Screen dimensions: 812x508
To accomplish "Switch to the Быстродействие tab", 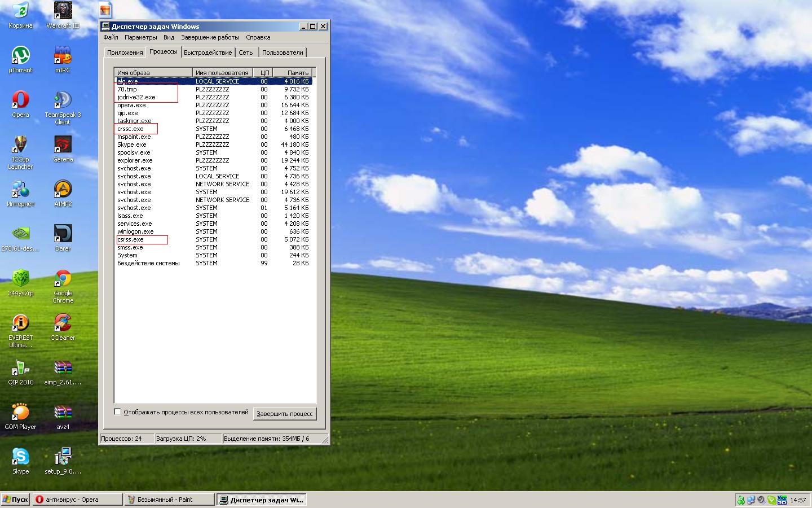I will tap(208, 52).
